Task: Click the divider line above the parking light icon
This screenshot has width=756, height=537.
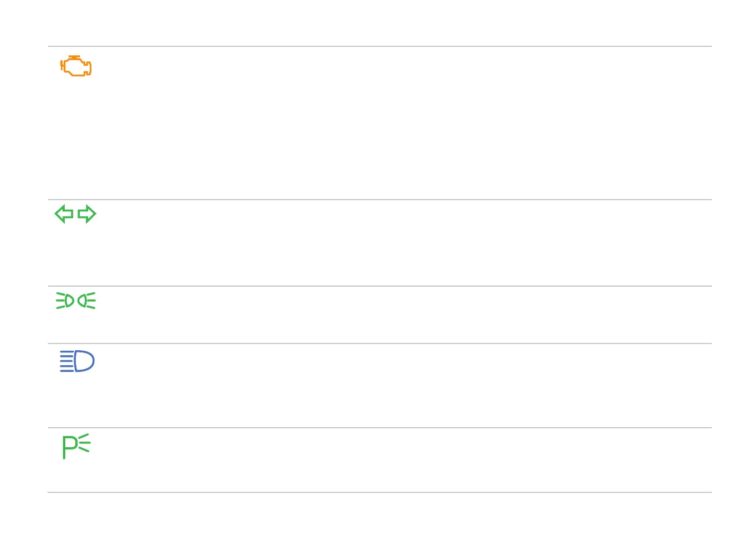Action: (379, 428)
